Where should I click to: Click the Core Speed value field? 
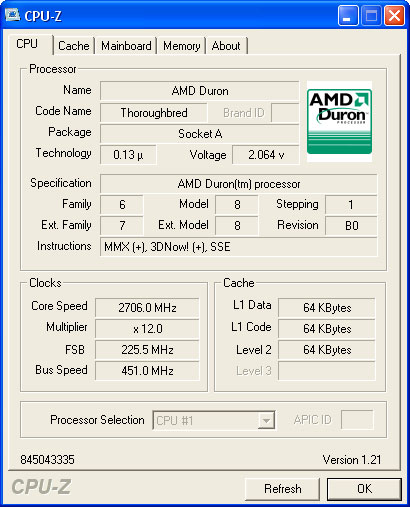[x=147, y=307]
